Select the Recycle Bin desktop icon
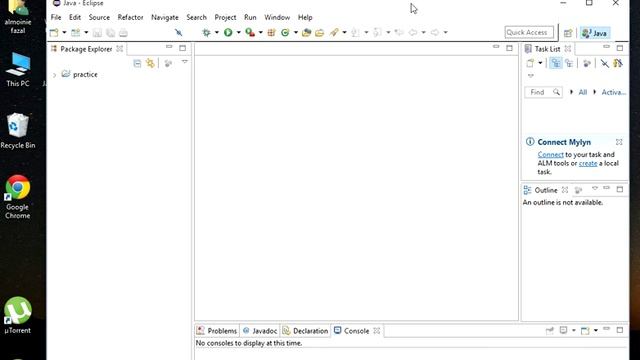 click(x=18, y=131)
